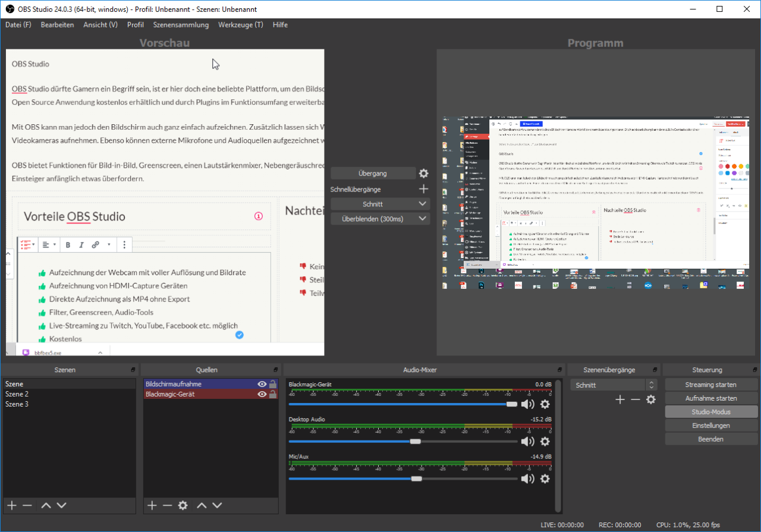
Task: Open source properties via gear in Quellen panel
Action: (183, 505)
